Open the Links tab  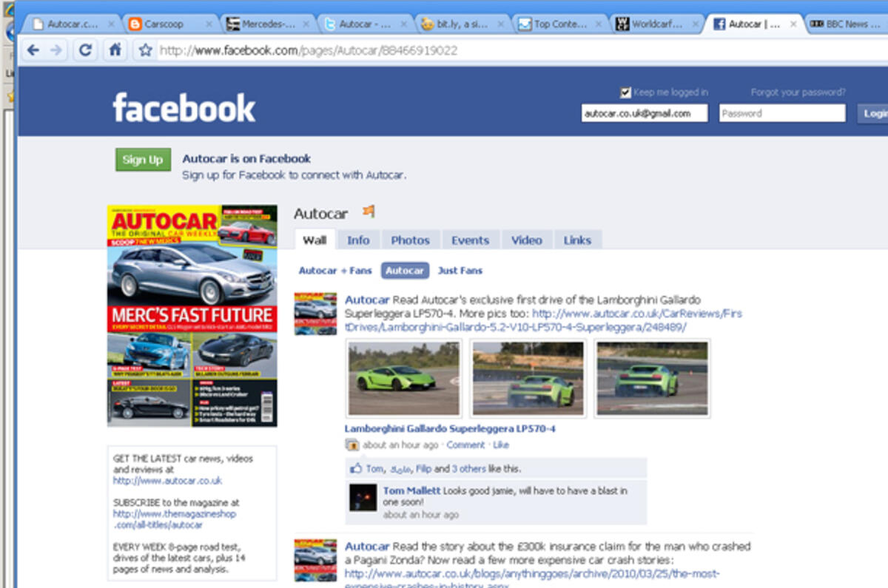(x=577, y=240)
